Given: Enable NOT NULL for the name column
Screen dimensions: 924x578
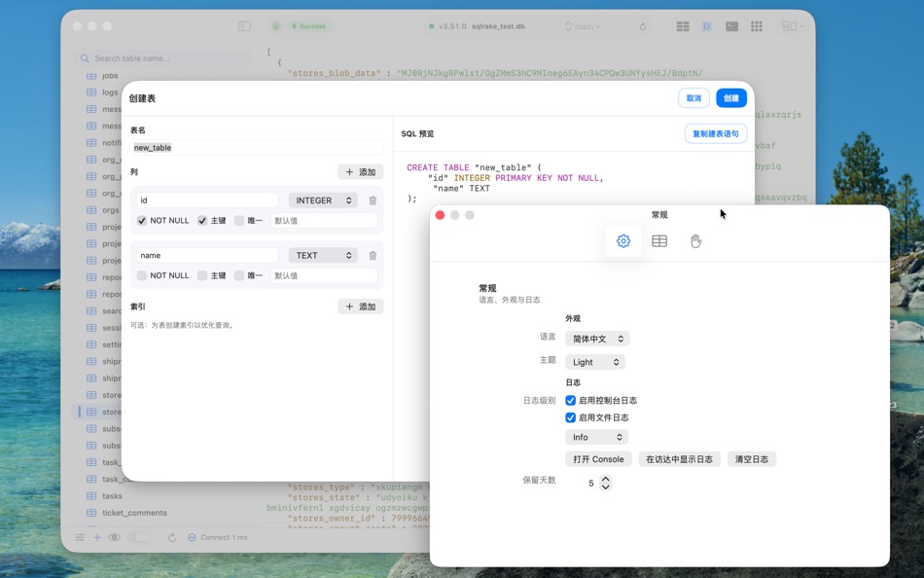Looking at the screenshot, I should tap(142, 275).
